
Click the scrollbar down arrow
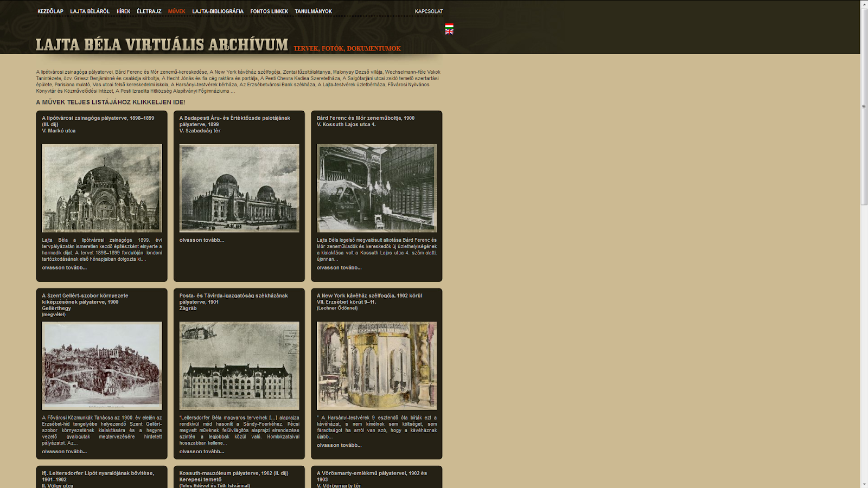click(x=864, y=484)
